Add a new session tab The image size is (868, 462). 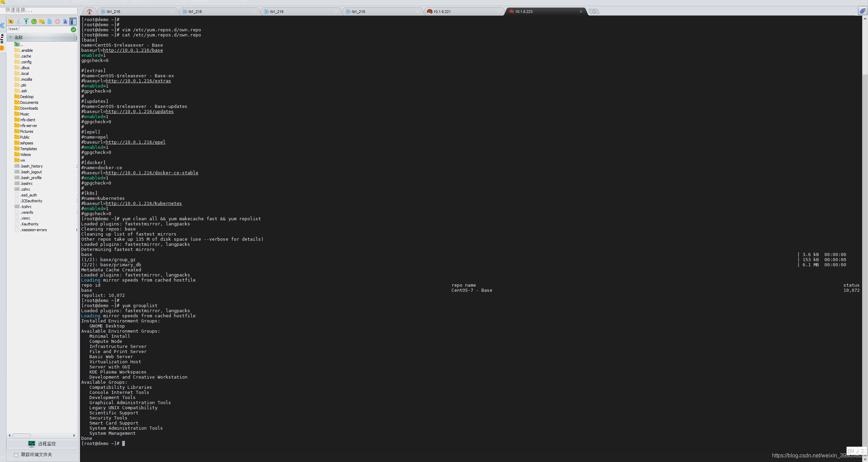[594, 12]
